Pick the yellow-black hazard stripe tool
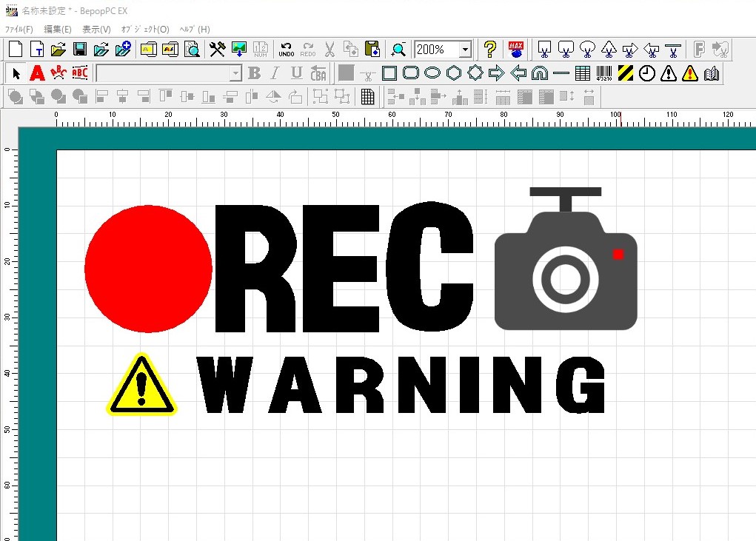Viewport: 756px width, 541px height. pyautogui.click(x=626, y=73)
